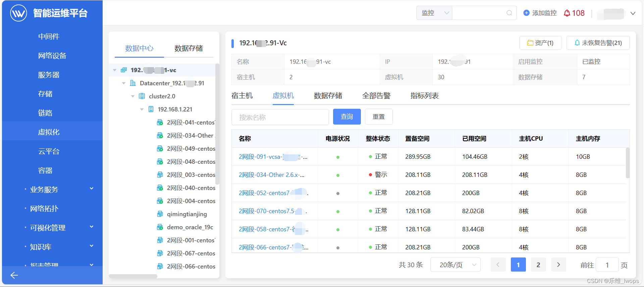Click VM icon for 2网段-034-Other tree node
The width and height of the screenshot is (644, 287).
pos(160,135)
